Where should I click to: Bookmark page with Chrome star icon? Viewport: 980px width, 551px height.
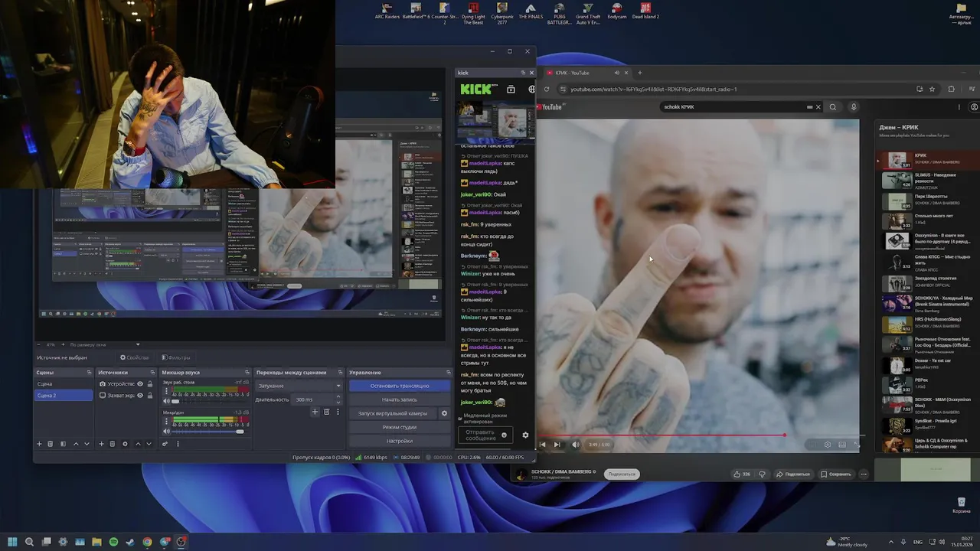pos(932,89)
